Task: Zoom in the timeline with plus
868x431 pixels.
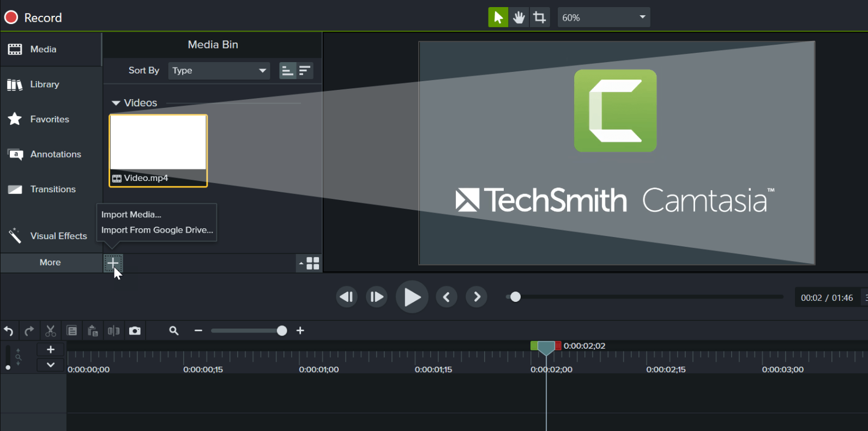Action: [300, 331]
